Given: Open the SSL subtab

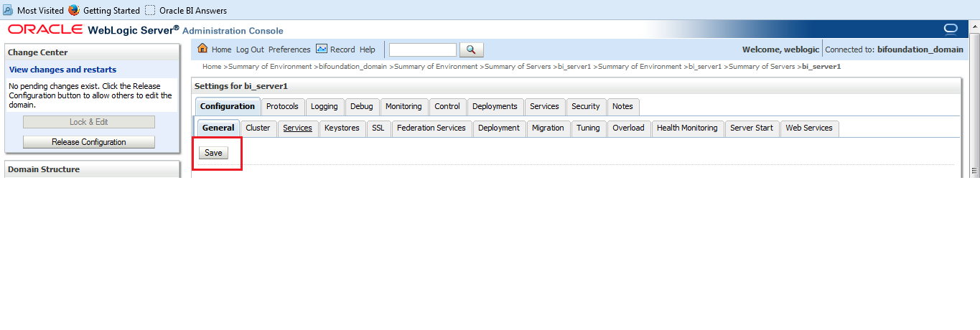Looking at the screenshot, I should tap(378, 128).
